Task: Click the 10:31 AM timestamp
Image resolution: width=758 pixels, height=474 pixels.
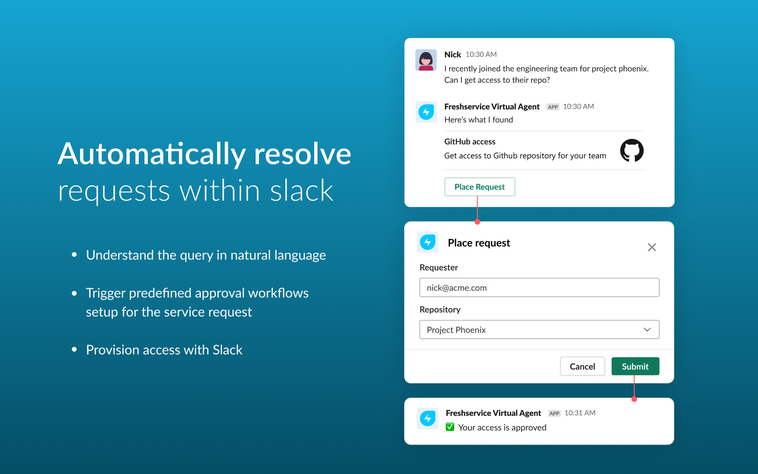Action: click(580, 413)
